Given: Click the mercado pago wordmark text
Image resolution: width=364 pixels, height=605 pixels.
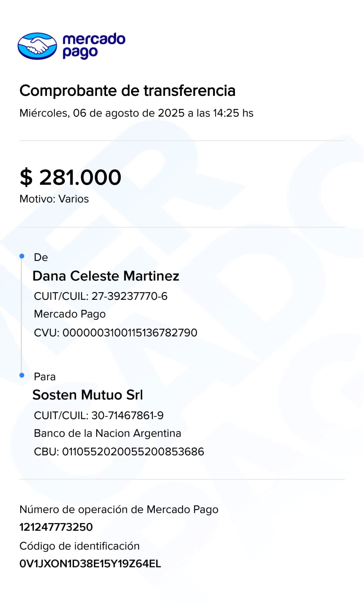Looking at the screenshot, I should (94, 45).
